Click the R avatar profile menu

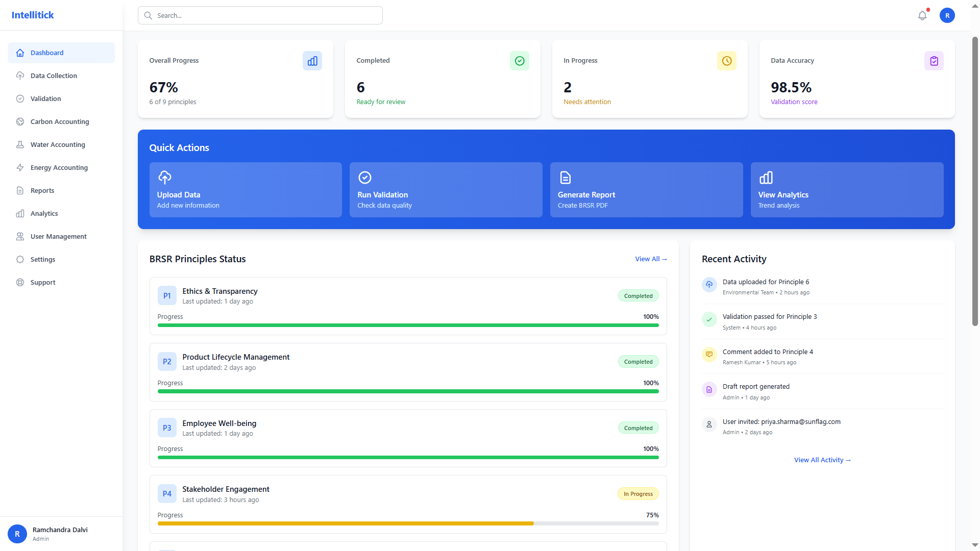947,15
